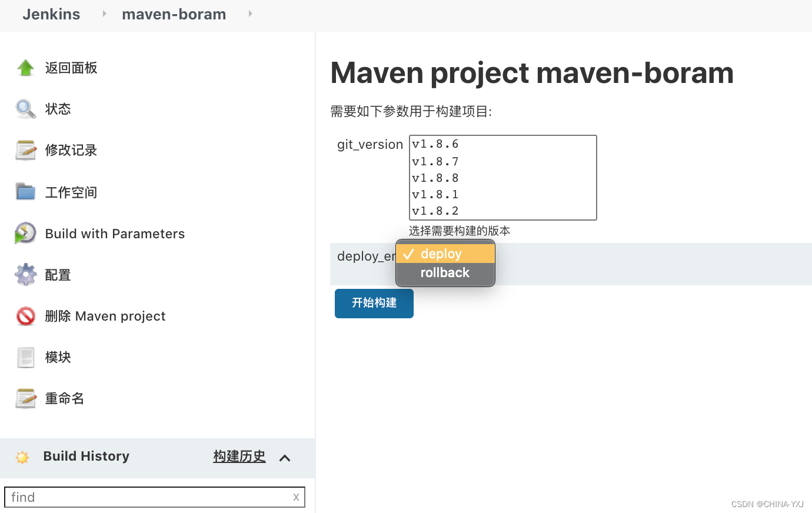This screenshot has width=812, height=513.
Task: Open the 返回面板 link
Action: (x=71, y=68)
